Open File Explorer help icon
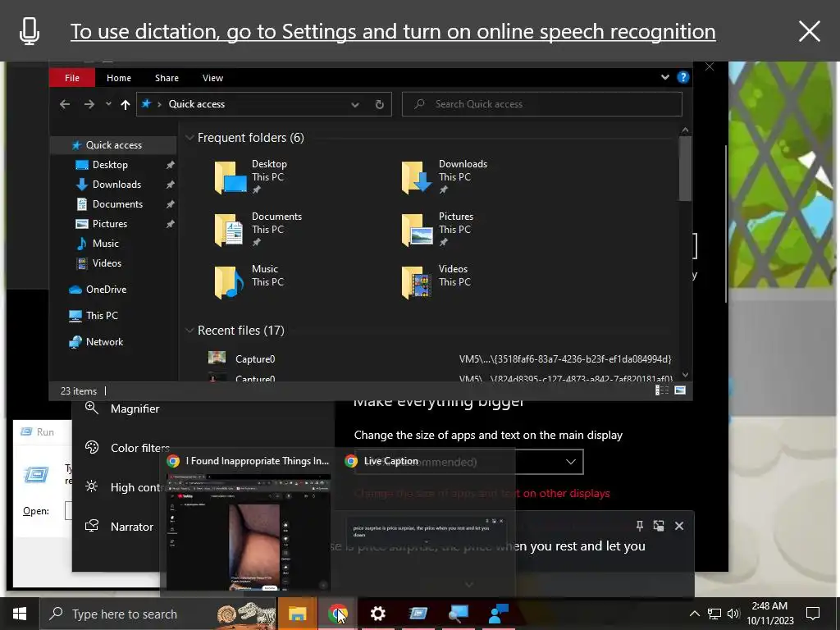The height and width of the screenshot is (630, 840). click(x=683, y=77)
